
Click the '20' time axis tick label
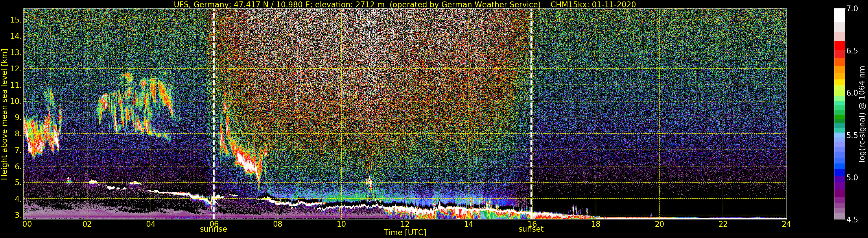click(x=659, y=224)
